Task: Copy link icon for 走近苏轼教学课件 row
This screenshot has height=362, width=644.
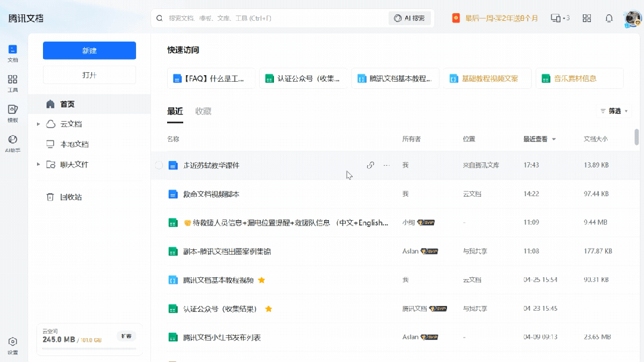Action: point(370,165)
